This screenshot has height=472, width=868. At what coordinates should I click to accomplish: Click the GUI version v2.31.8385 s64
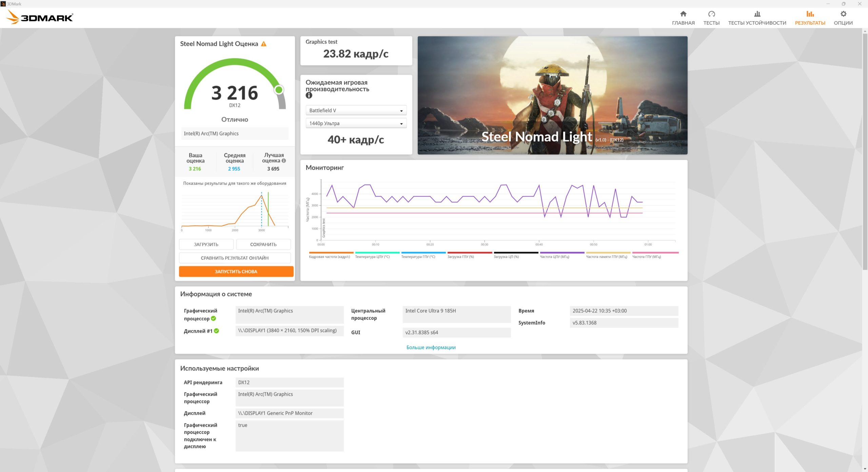pos(457,333)
